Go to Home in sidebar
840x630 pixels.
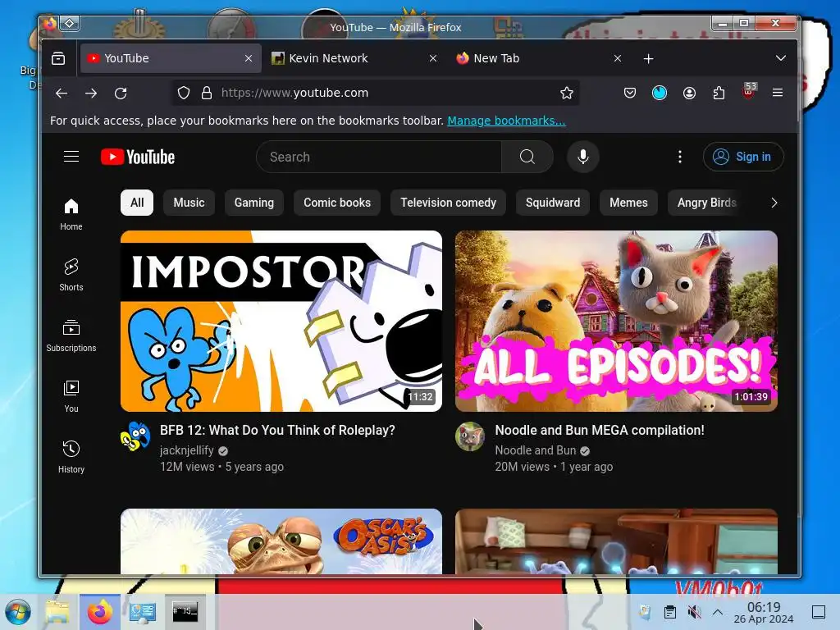click(71, 214)
